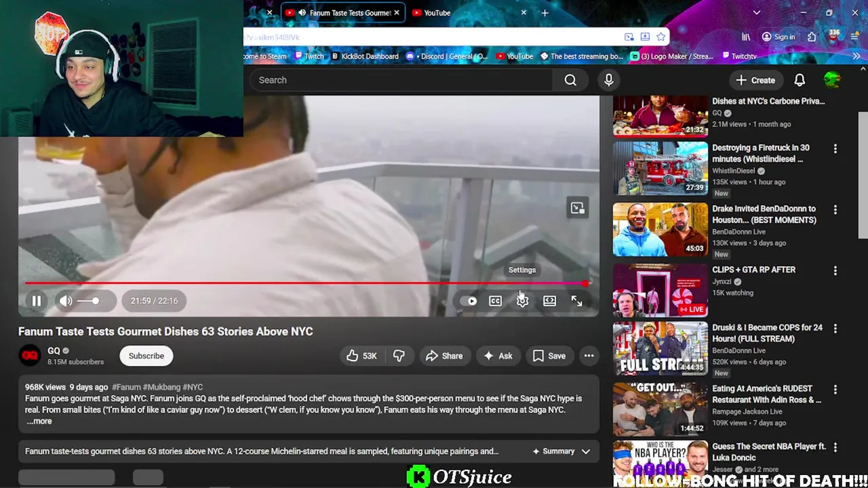Viewport: 868px width, 488px height.
Task: Click the #Fanum hashtag
Action: coord(126,387)
